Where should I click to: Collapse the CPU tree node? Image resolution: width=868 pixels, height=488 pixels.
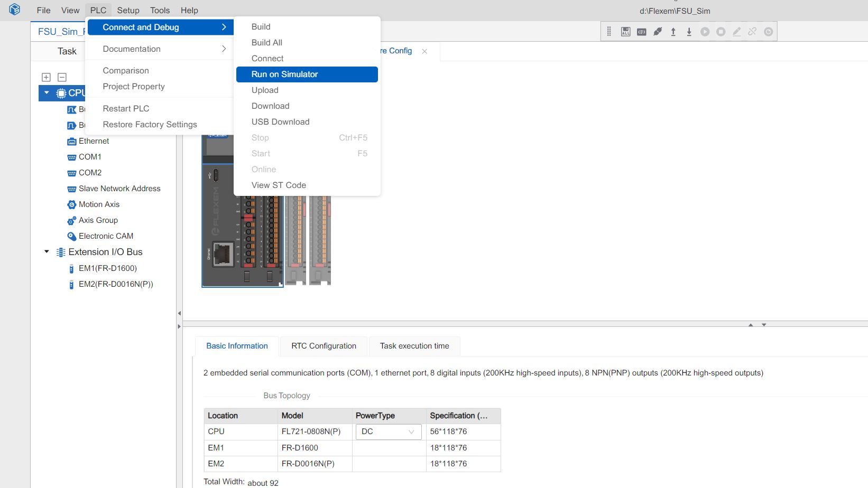[x=46, y=92]
